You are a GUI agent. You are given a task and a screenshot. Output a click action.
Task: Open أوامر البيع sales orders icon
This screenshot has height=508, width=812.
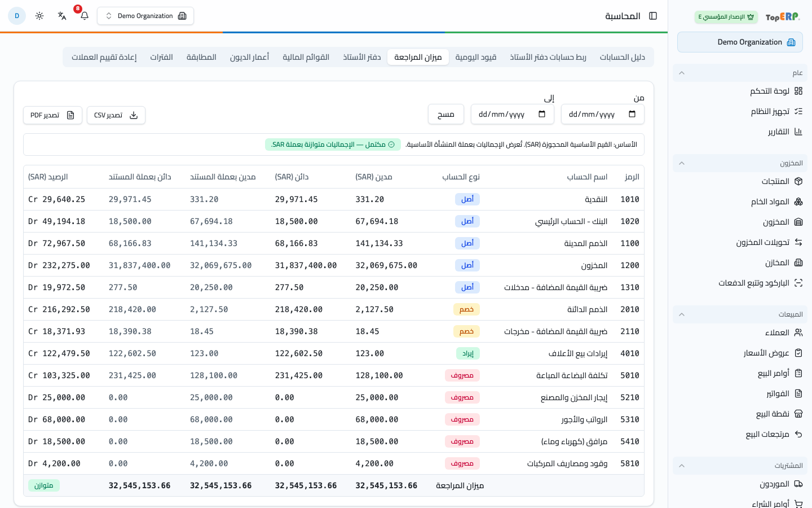tap(798, 373)
